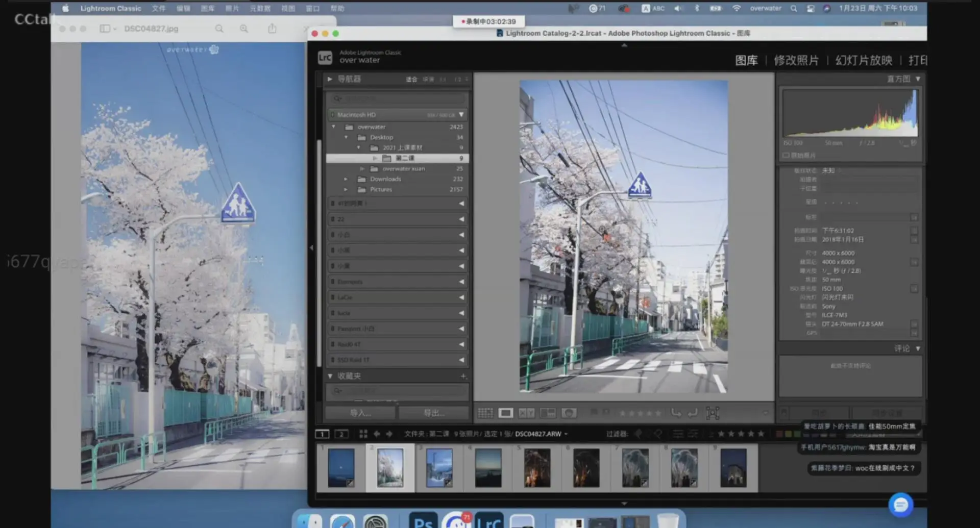
Task: Toggle flagged filter in filmstrip bar
Action: (639, 434)
